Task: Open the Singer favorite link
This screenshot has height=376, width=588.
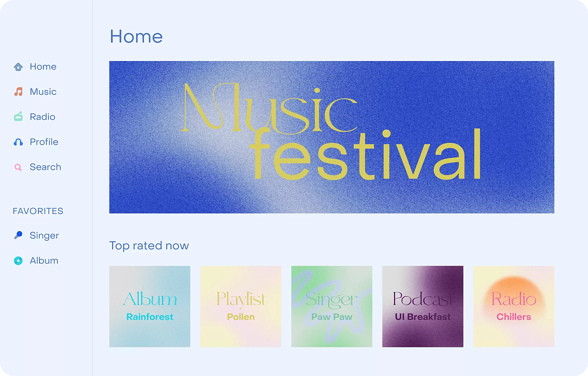Action: pos(44,236)
